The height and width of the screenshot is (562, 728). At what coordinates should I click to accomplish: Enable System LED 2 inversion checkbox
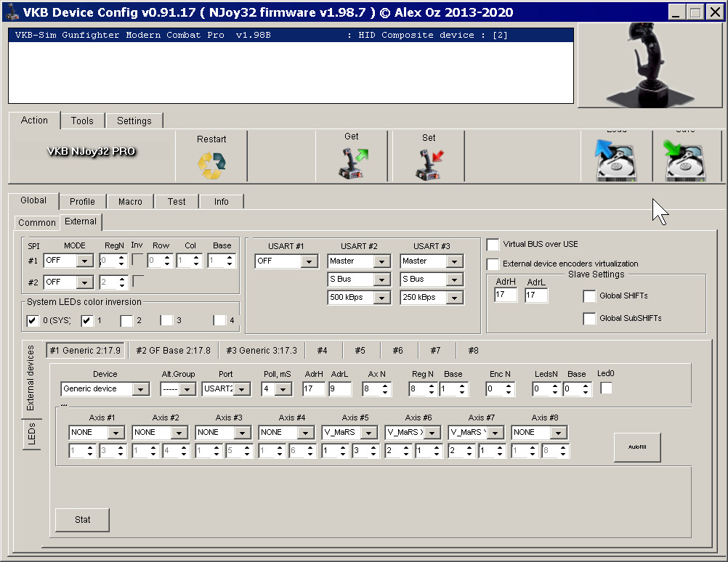pyautogui.click(x=126, y=320)
